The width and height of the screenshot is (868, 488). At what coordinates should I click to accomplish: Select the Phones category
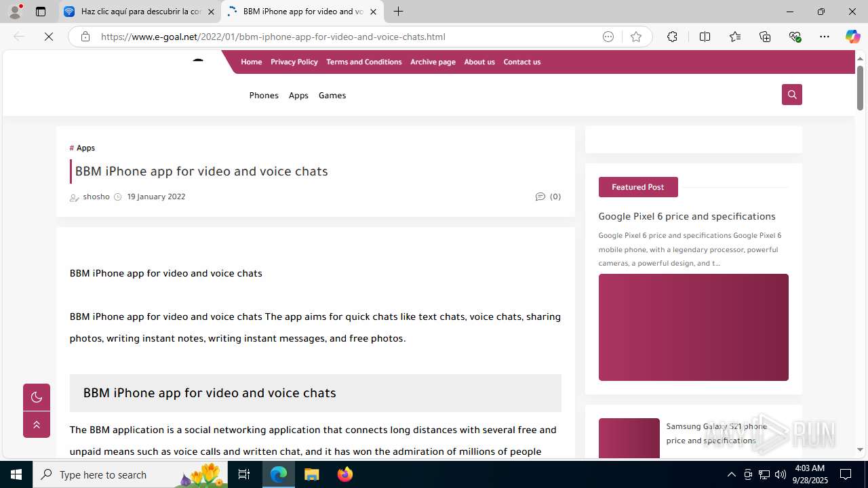[x=264, y=96]
